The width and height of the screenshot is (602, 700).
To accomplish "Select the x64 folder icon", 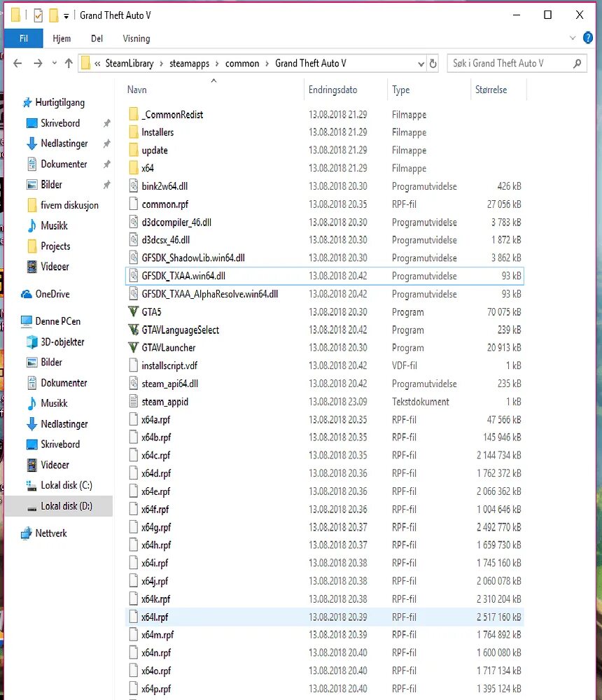I will 133,168.
